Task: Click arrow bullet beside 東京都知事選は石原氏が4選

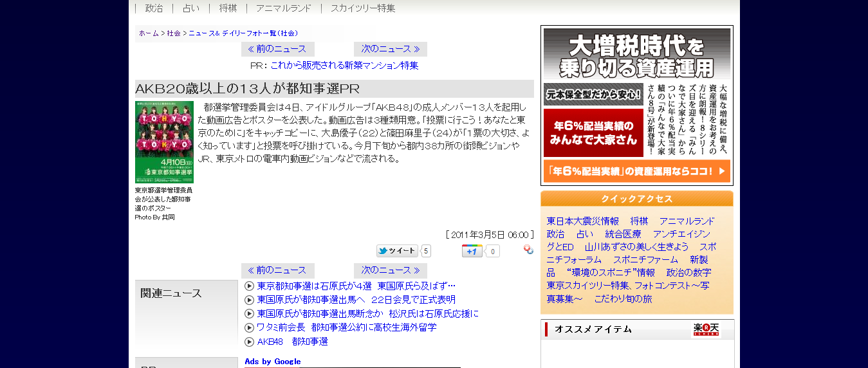Action: click(249, 286)
